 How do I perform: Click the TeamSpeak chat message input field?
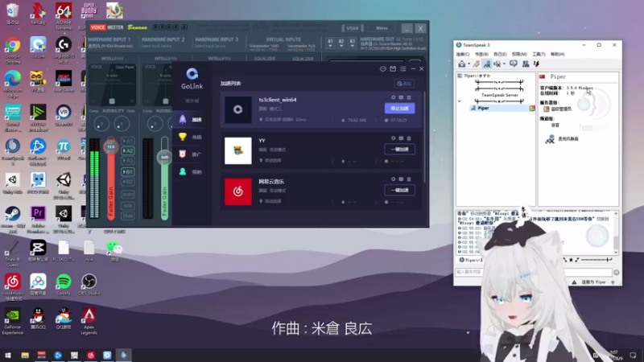(534, 272)
